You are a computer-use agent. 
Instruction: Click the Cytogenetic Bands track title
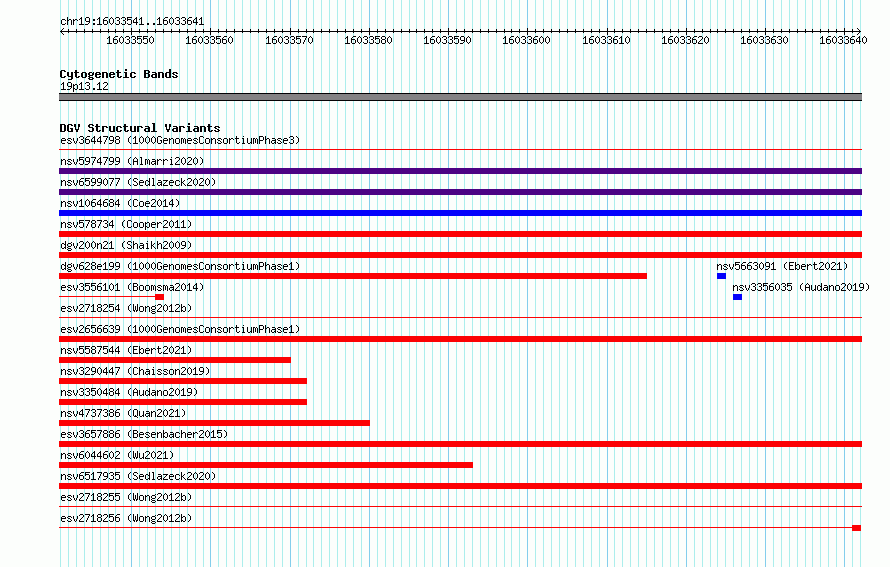pos(119,74)
